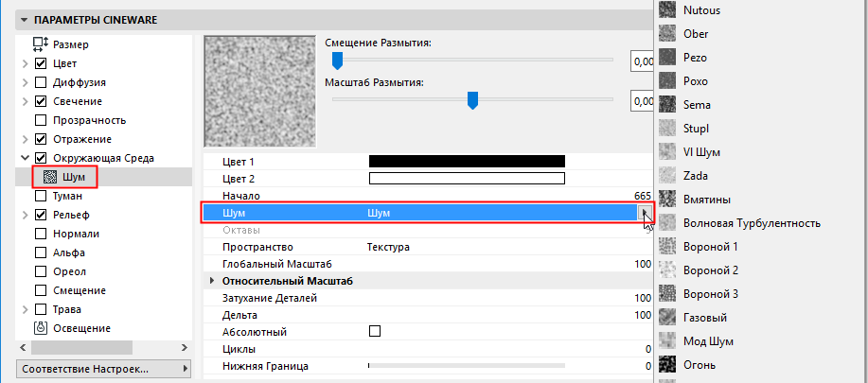Check the Абсолютный checkbox
Screen dimensions: 868x383
point(375,332)
